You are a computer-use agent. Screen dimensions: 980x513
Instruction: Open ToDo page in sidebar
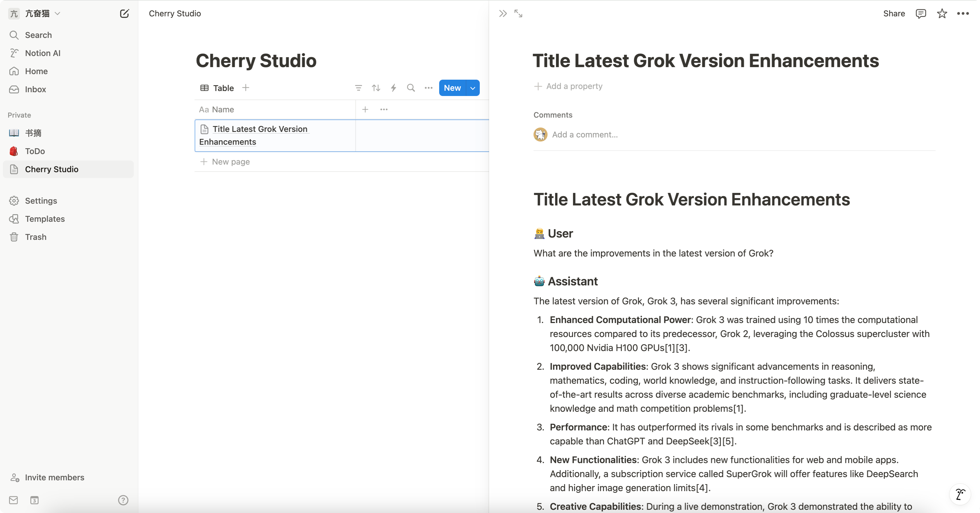click(x=35, y=151)
